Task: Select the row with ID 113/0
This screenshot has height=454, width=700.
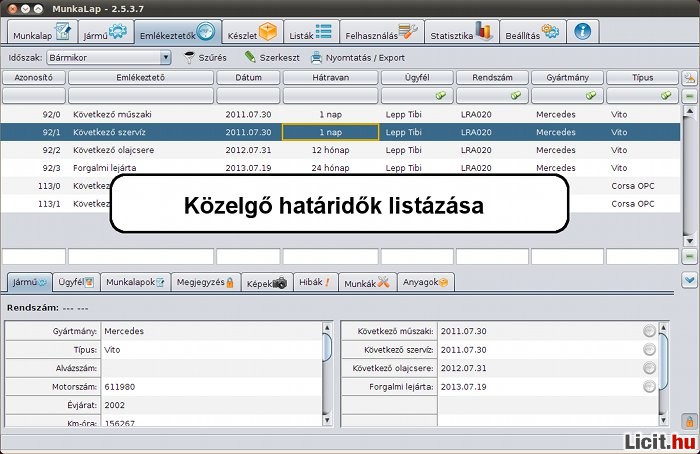Action: [340, 186]
